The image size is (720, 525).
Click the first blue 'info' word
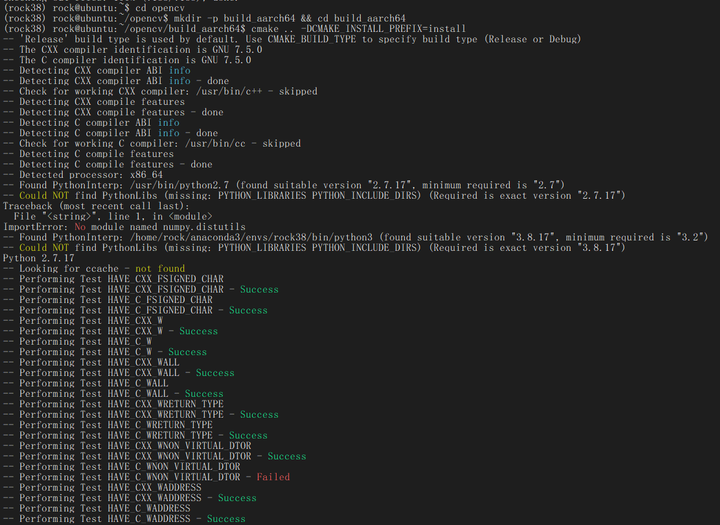coord(180,70)
